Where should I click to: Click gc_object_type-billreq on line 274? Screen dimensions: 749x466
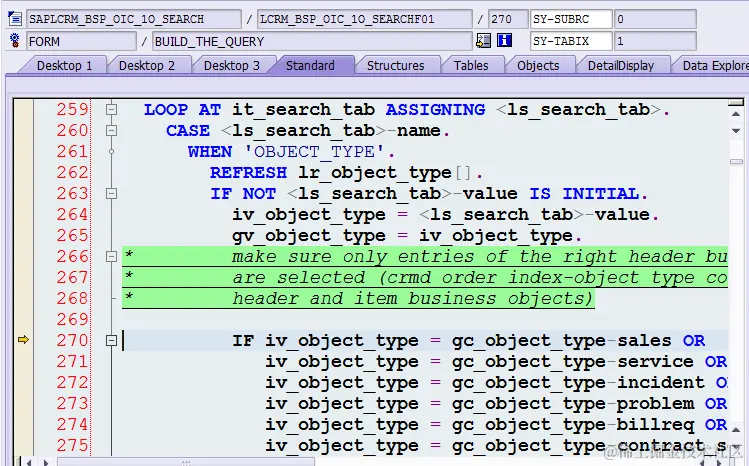pos(572,424)
